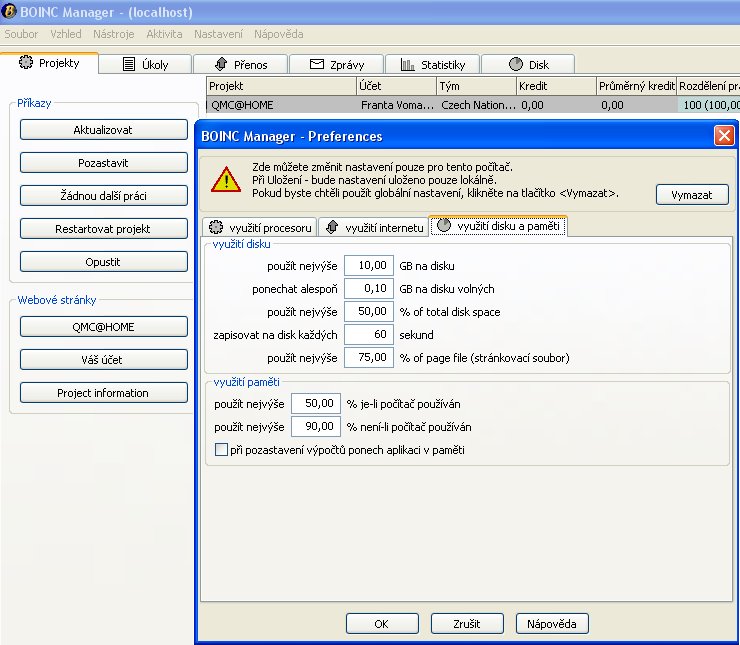
Task: Click the arrows icon of využití internetu tab
Action: pos(332,227)
